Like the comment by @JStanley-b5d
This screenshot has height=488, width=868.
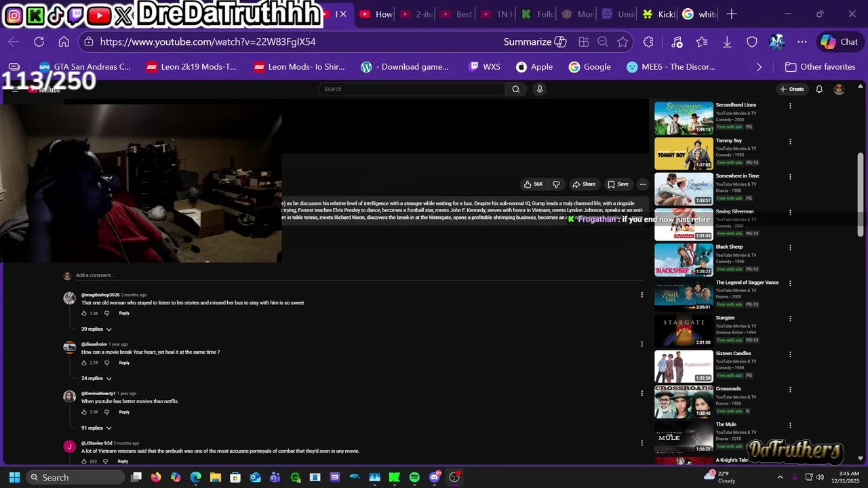tap(85, 462)
